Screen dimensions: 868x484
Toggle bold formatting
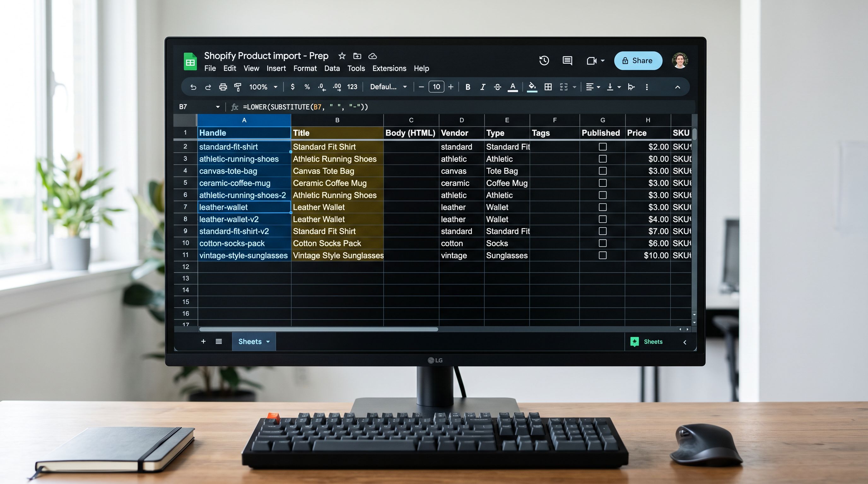click(468, 87)
